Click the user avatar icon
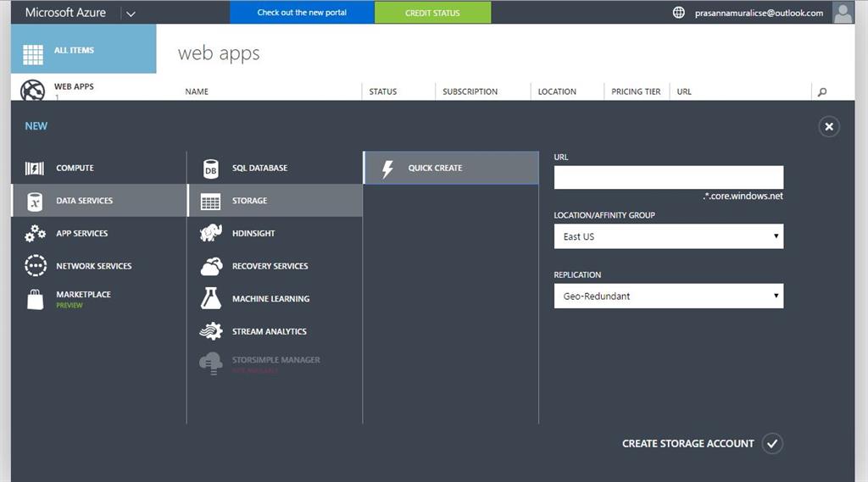The image size is (868, 482). pos(843,12)
